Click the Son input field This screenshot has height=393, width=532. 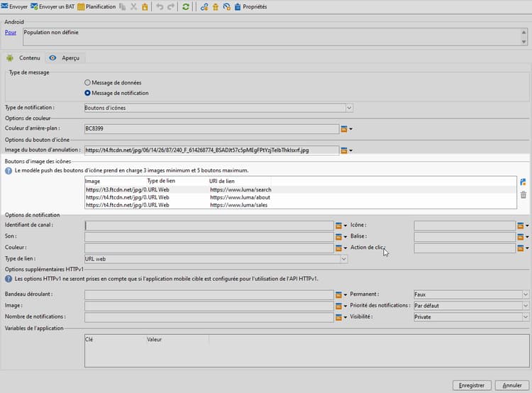pyautogui.click(x=209, y=236)
